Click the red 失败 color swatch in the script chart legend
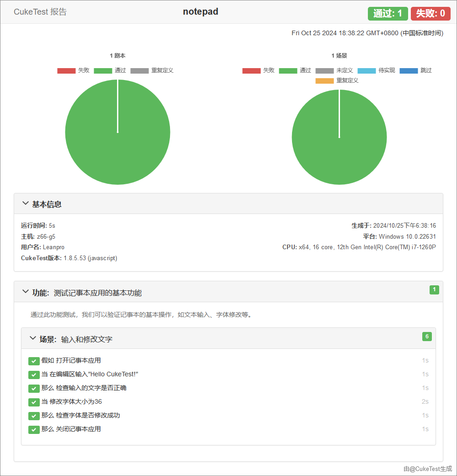 66,70
